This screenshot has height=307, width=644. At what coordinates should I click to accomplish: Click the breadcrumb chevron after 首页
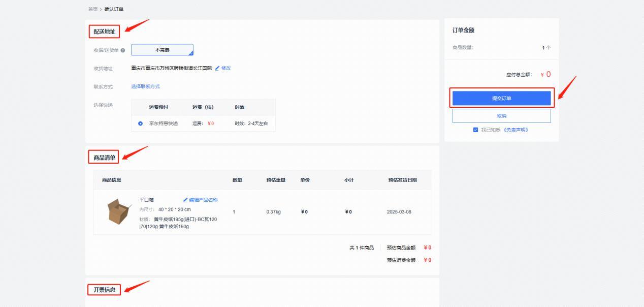pos(101,9)
